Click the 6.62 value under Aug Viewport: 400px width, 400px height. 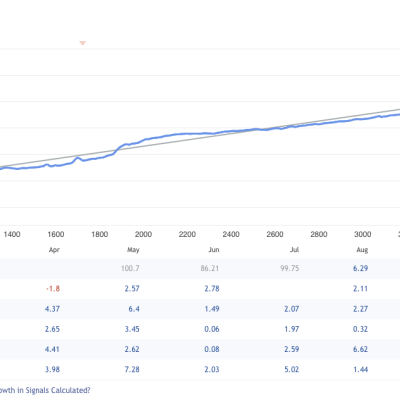click(361, 349)
